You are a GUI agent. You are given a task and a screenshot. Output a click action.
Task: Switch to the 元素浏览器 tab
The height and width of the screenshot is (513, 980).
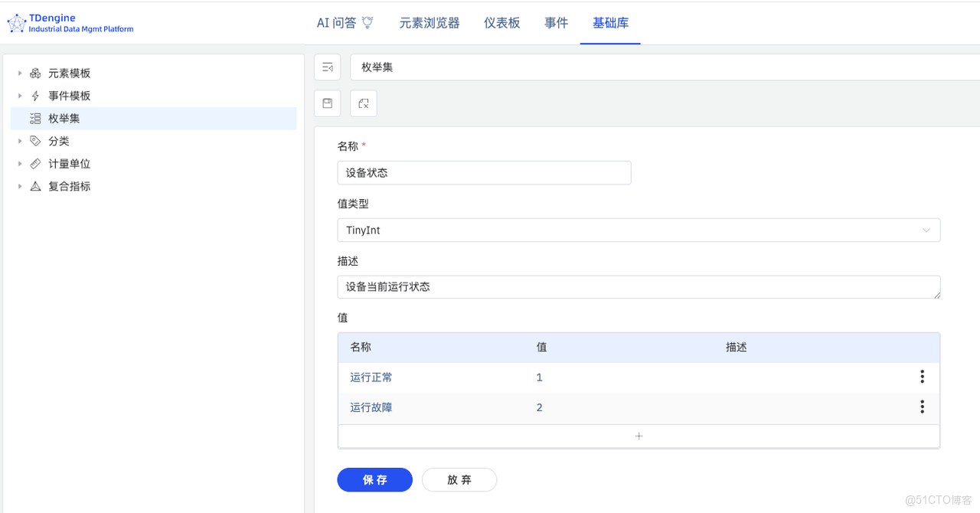(430, 23)
